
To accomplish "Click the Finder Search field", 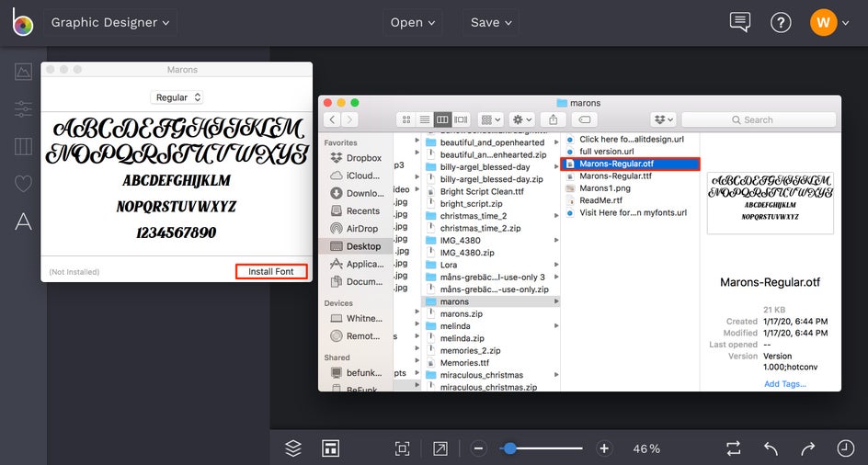I will coord(759,119).
